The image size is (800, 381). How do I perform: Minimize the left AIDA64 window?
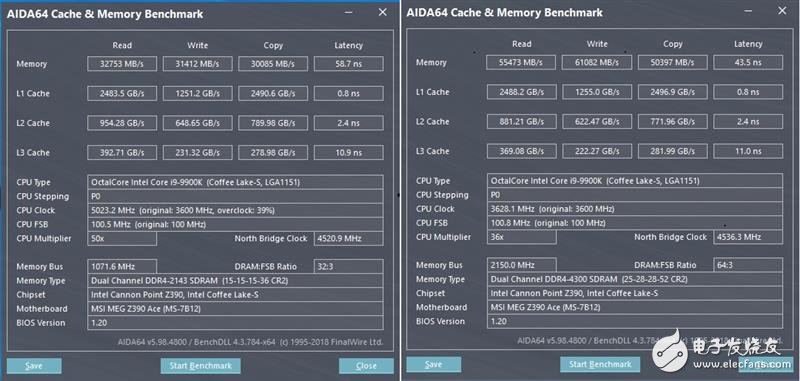tap(348, 12)
